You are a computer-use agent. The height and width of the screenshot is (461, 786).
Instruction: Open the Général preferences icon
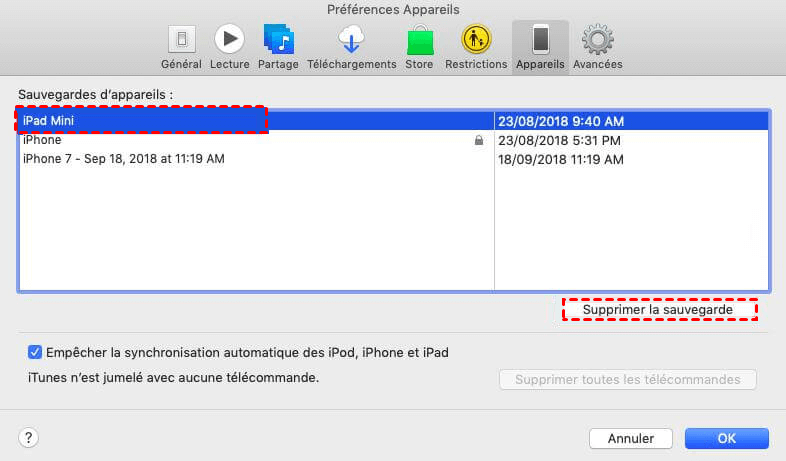182,40
